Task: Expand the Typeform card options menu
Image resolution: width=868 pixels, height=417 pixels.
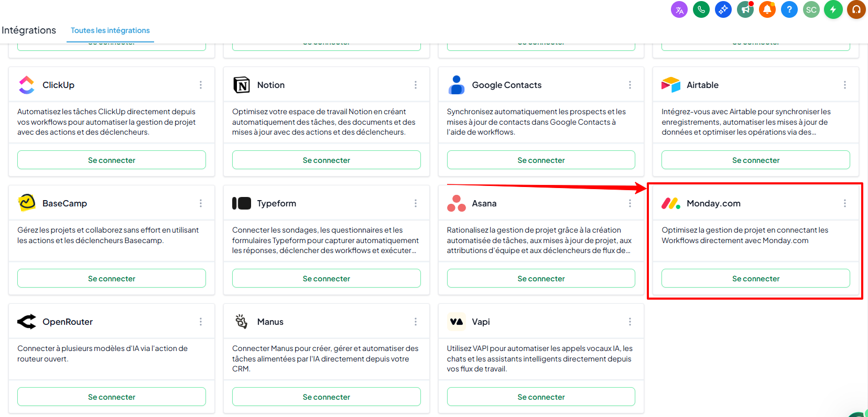Action: tap(416, 203)
